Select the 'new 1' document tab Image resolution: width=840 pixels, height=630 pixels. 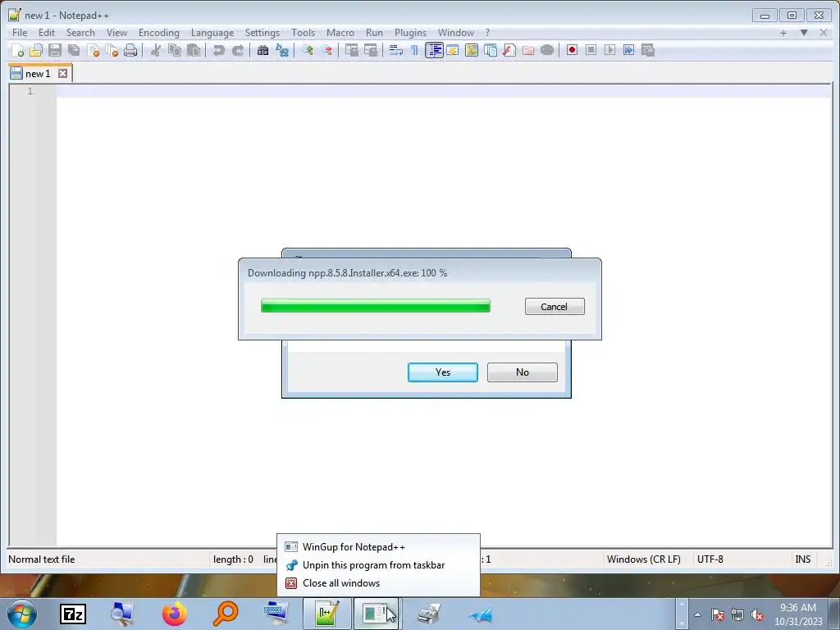pyautogui.click(x=38, y=73)
